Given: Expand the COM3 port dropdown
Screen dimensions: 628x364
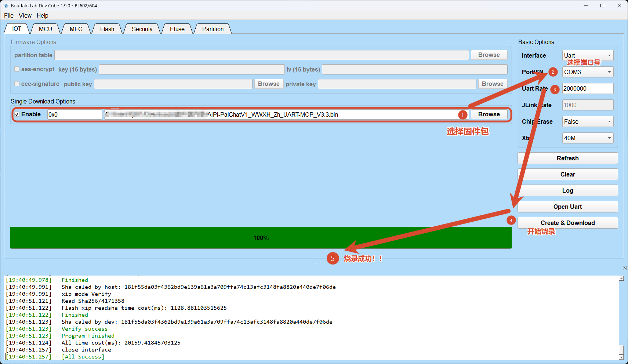Looking at the screenshot, I should click(588, 72).
